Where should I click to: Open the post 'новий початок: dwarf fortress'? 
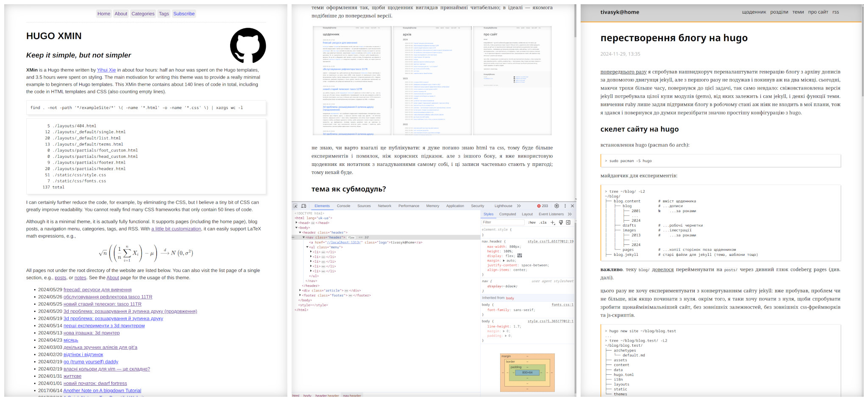click(95, 383)
